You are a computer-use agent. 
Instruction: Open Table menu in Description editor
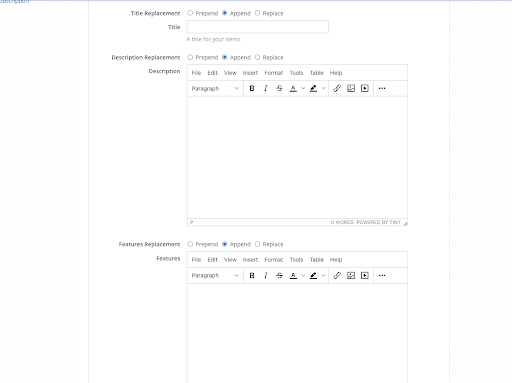tap(317, 73)
